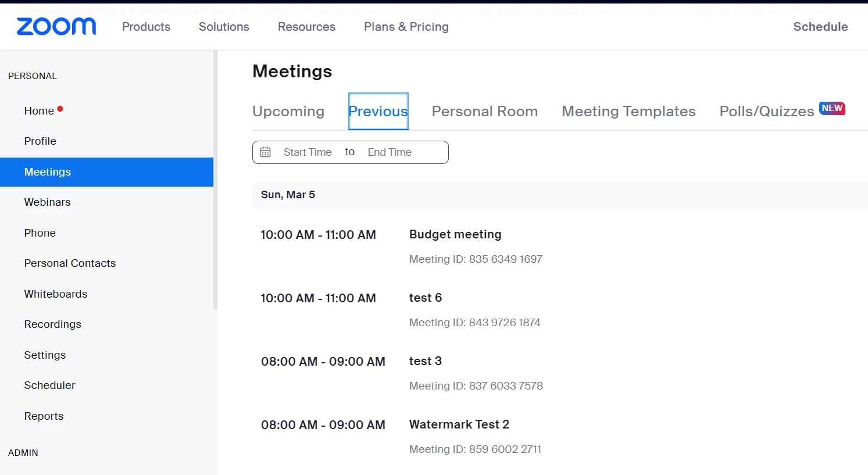Click Meeting ID 859 6002 2711
The width and height of the screenshot is (868, 475).
(475, 449)
